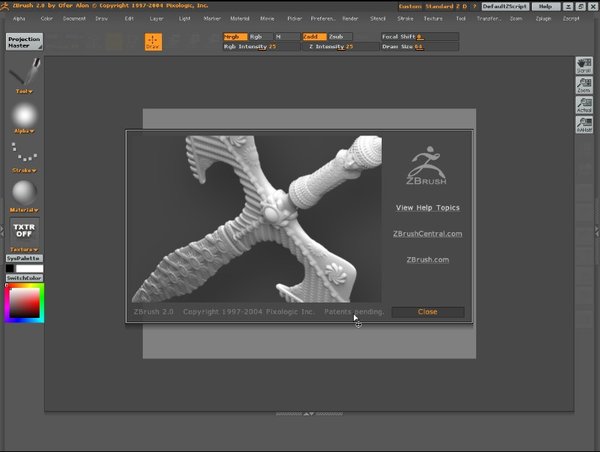Close the ZBrush splash dialog
Screen dimensions: 600x452
427,312
